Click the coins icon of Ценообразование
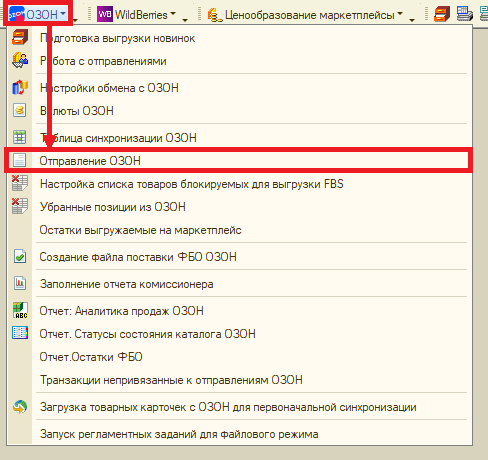Image resolution: width=488 pixels, height=460 pixels. [214, 15]
